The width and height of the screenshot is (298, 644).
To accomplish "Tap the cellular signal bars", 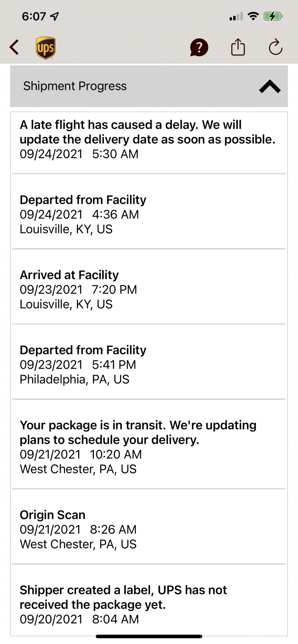I will 236,16.
